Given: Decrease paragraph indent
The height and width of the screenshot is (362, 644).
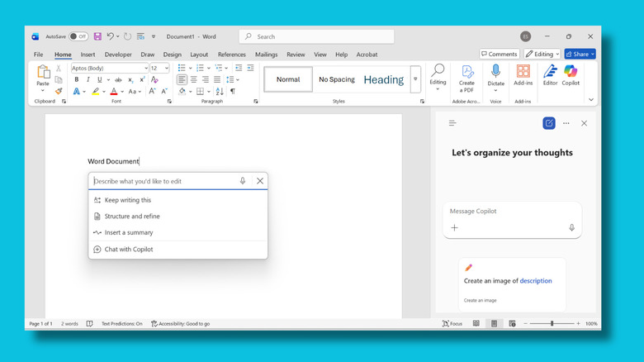Looking at the screenshot, I should pos(239,68).
